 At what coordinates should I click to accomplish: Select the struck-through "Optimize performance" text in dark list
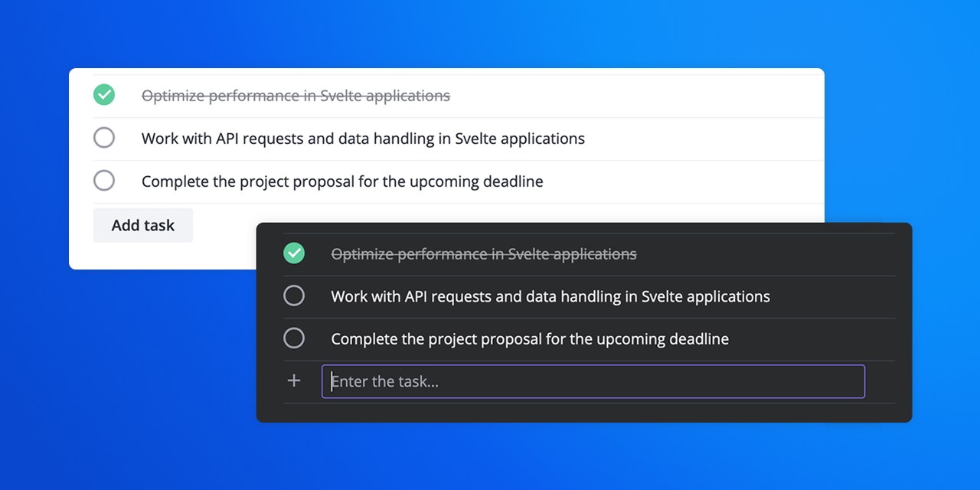coord(483,253)
